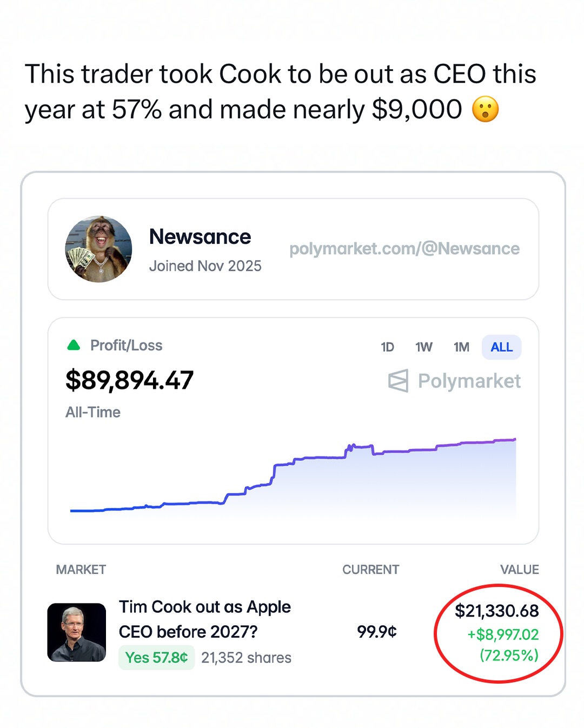This screenshot has height=728, width=584.
Task: Click the Newsance username heading
Action: (x=200, y=237)
